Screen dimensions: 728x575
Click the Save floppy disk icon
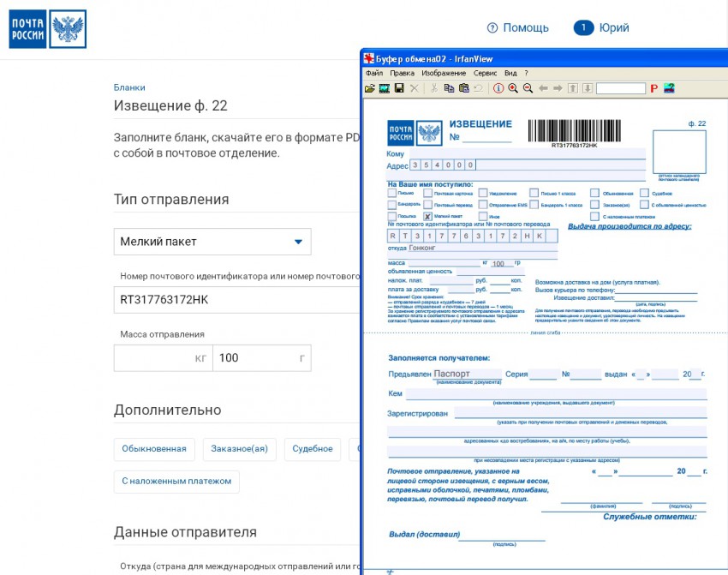pos(399,88)
